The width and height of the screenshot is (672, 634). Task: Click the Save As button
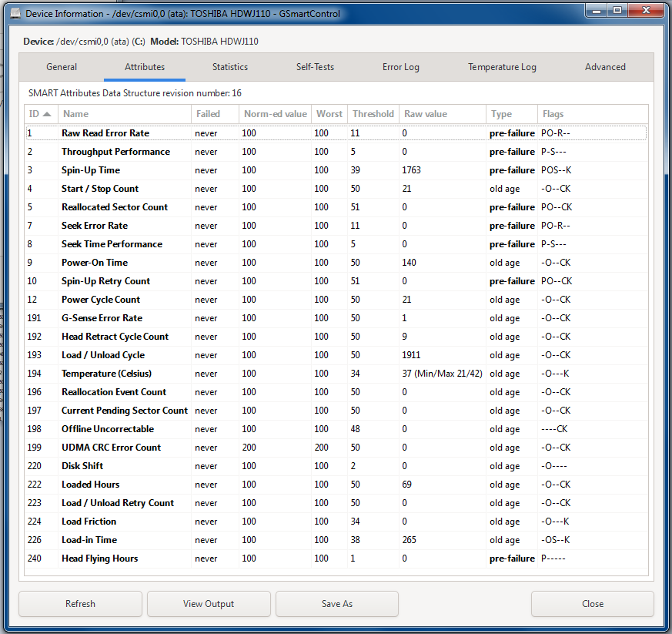pos(337,603)
